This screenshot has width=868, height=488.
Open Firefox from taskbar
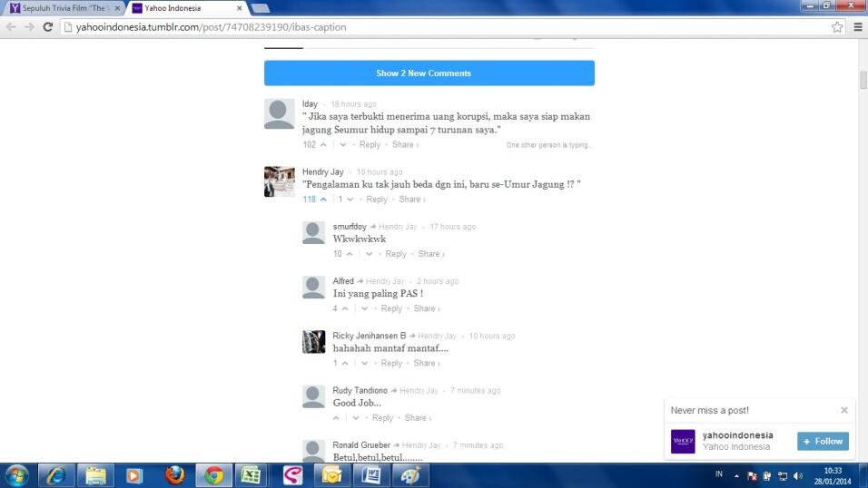tap(174, 476)
